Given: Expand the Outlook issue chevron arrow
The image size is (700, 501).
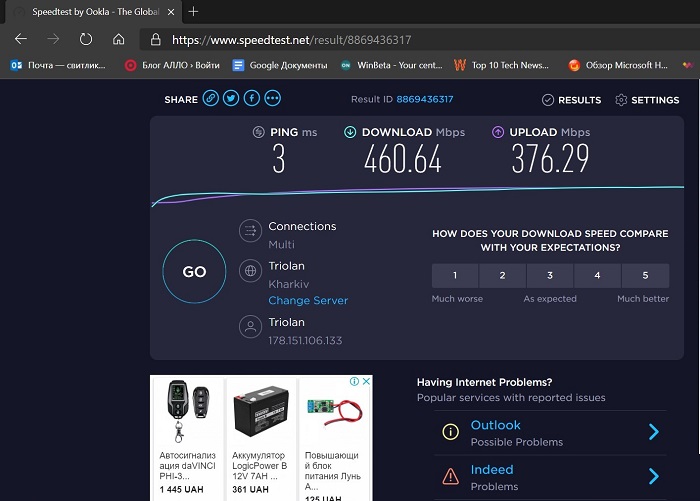Looking at the screenshot, I should coord(654,432).
